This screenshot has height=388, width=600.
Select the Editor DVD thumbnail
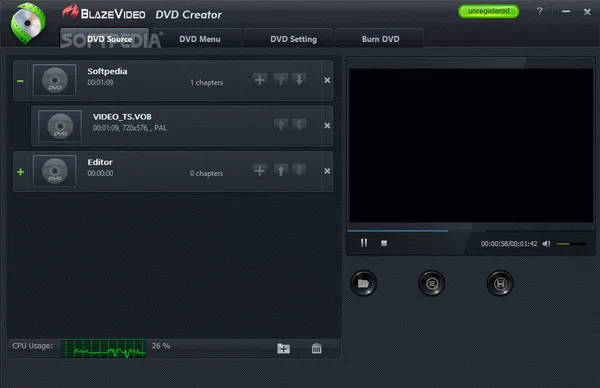55,171
